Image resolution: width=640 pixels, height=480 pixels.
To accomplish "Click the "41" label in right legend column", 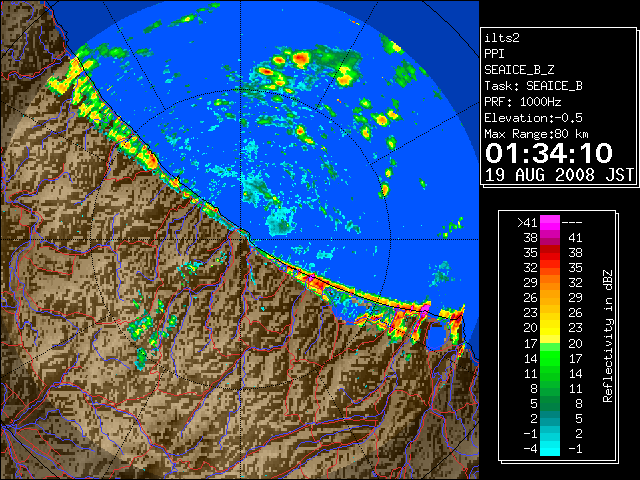I will 575,238.
